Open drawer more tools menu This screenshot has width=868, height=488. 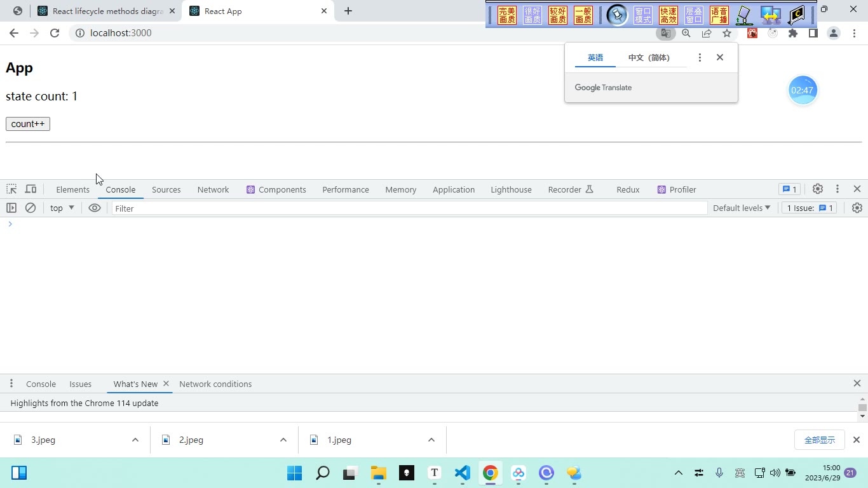pyautogui.click(x=11, y=383)
